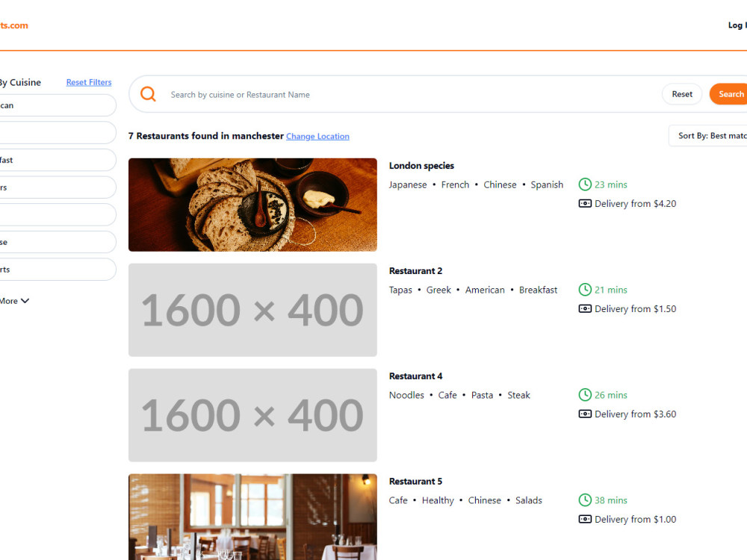Click the money icon beside Delivery from $1.50

tap(585, 308)
